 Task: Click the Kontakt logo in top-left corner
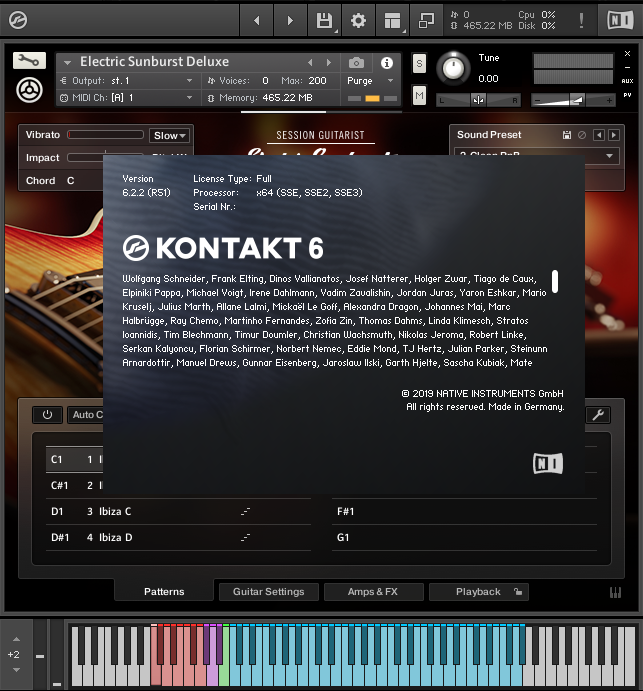tap(18, 20)
